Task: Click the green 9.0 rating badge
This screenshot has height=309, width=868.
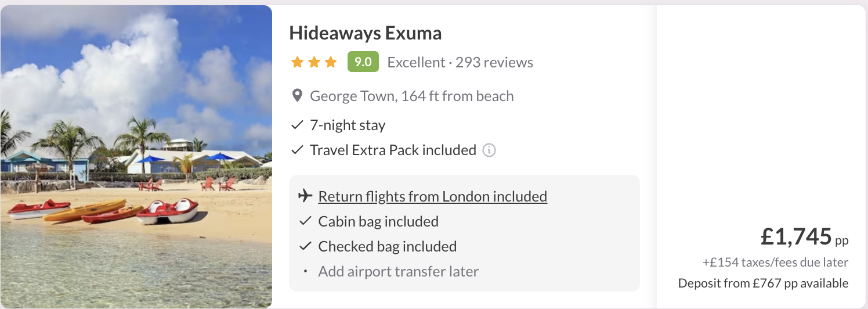Action: coord(363,62)
